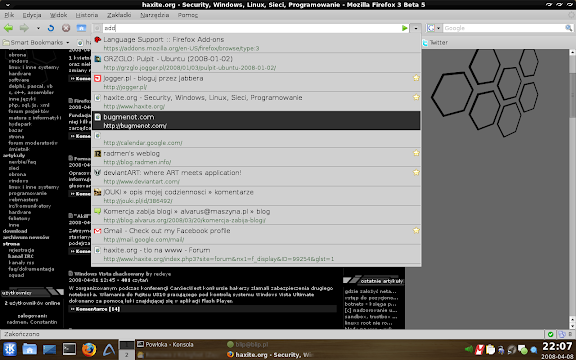Image resolution: width=576 pixels, height=360 pixels.
Task: Select the haxite.org tlo na www Forum suggestion
Action: tap(256, 254)
